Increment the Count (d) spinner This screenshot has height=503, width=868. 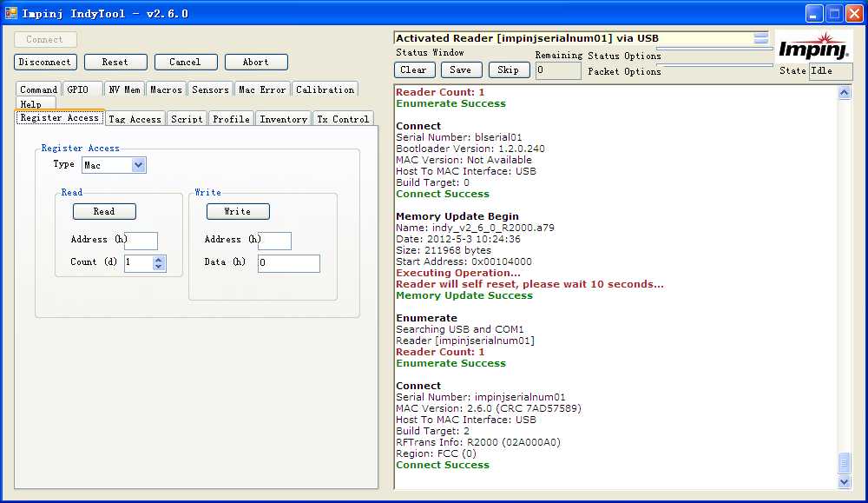tap(159, 259)
